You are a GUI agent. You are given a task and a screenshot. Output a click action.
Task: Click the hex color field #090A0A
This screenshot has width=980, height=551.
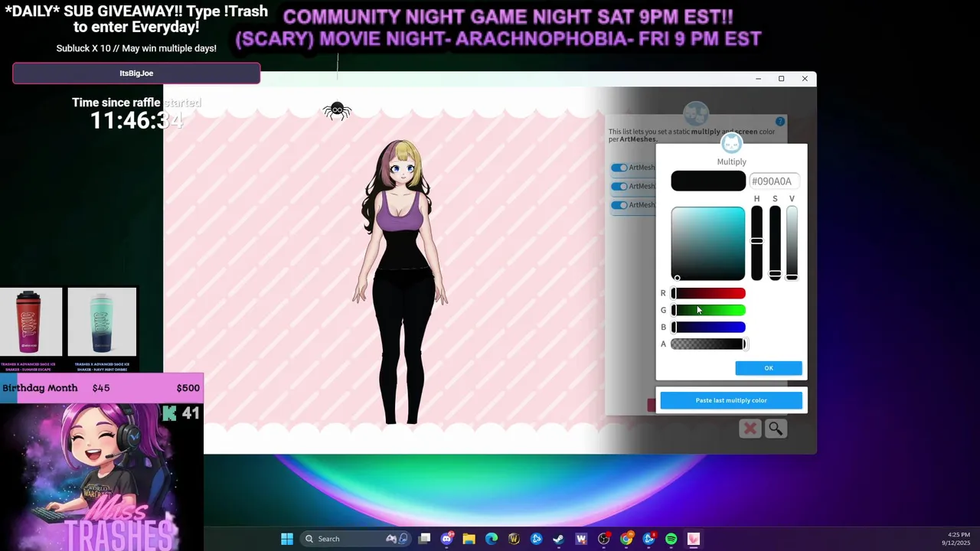tap(775, 181)
